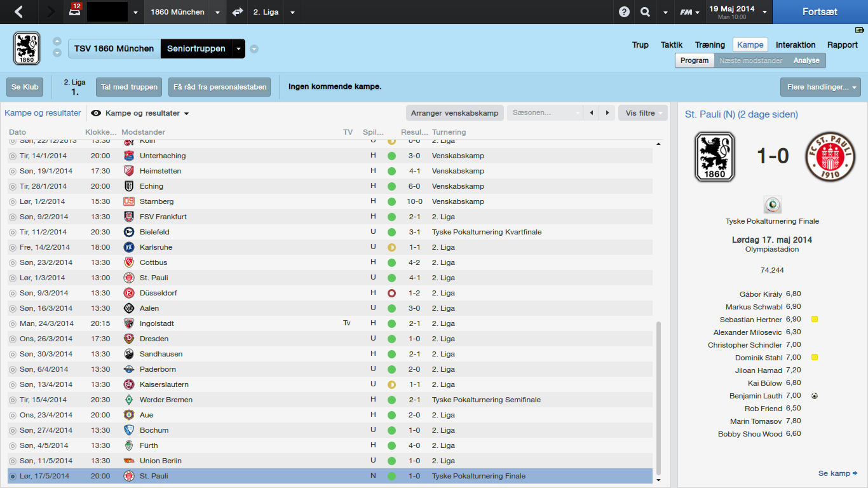Screen dimensions: 868x488
Task: Click Få råd fra personalestaben button
Action: tap(220, 87)
